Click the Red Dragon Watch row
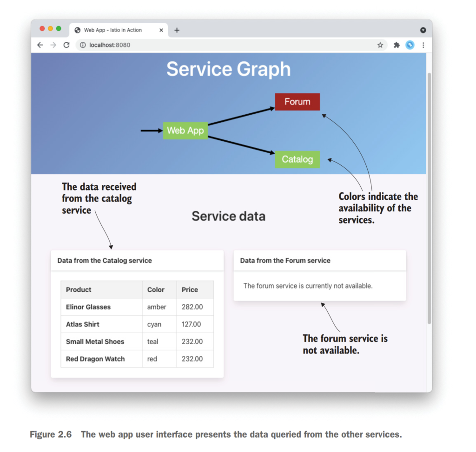Viewport: 476px width, 452px height. 95,359
